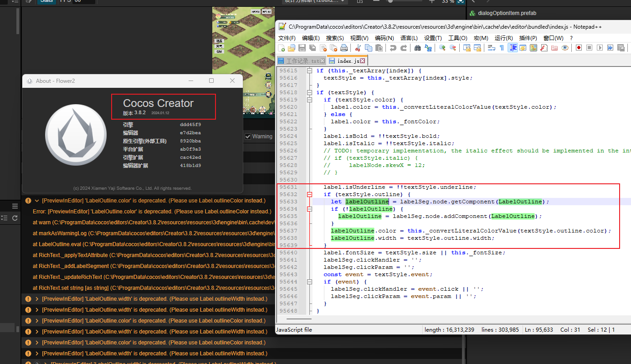The width and height of the screenshot is (631, 364).
Task: Collapse fold marker at line 95634
Action: [310, 209]
